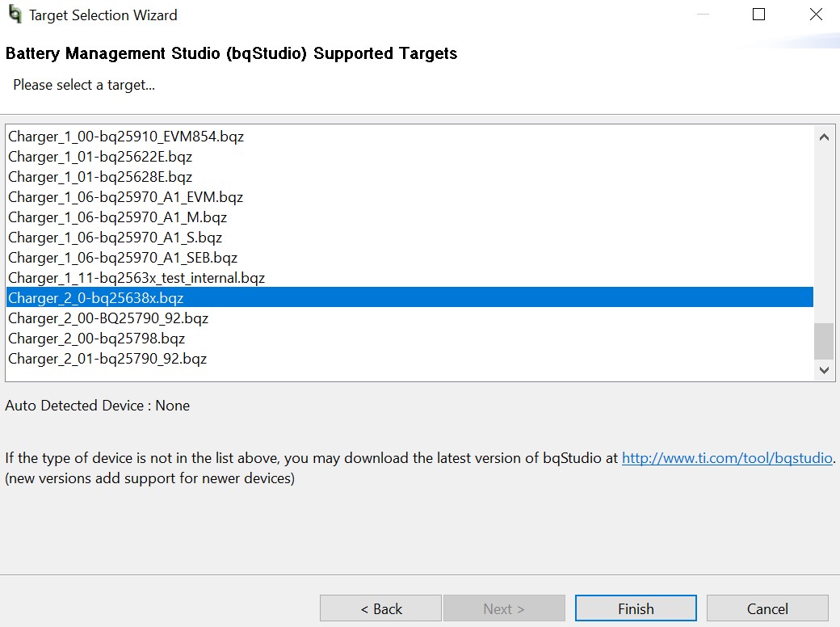Choose the Charger_1_01-bq25628E.bqz entry
The width and height of the screenshot is (840, 627).
pos(100,177)
